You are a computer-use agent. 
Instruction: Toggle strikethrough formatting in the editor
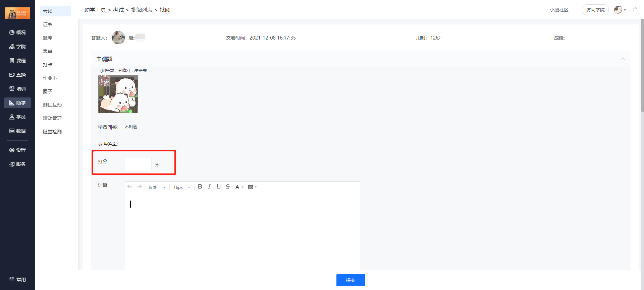click(228, 187)
